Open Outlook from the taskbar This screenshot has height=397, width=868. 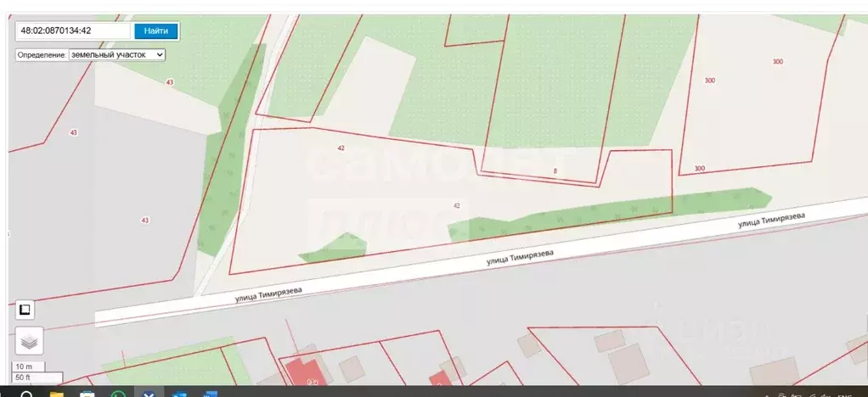point(179,394)
